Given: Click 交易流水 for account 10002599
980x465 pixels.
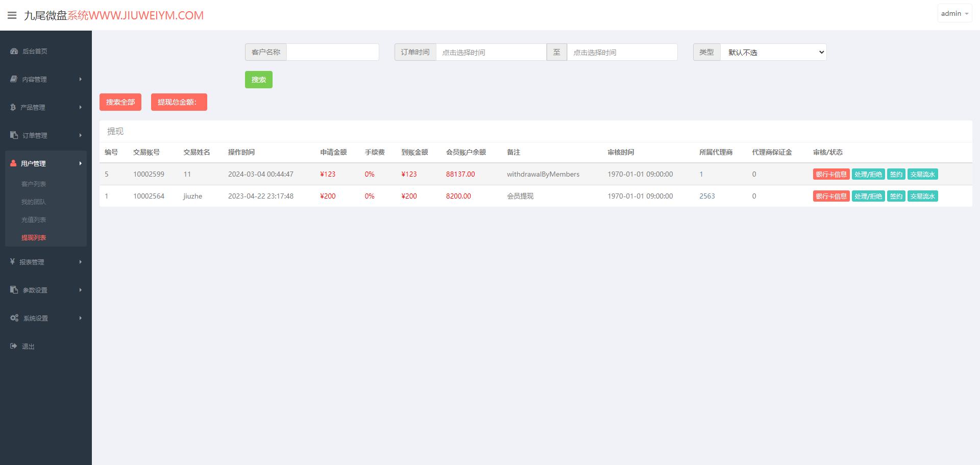Looking at the screenshot, I should [x=923, y=174].
